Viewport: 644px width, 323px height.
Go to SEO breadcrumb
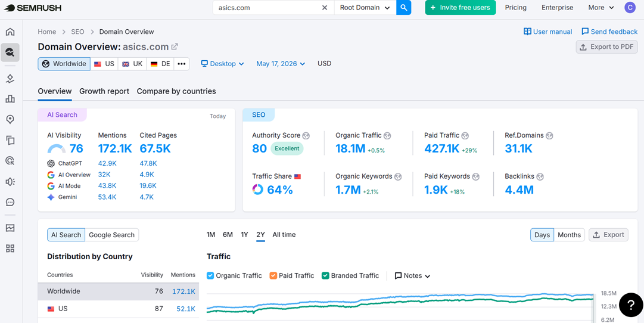click(x=77, y=32)
